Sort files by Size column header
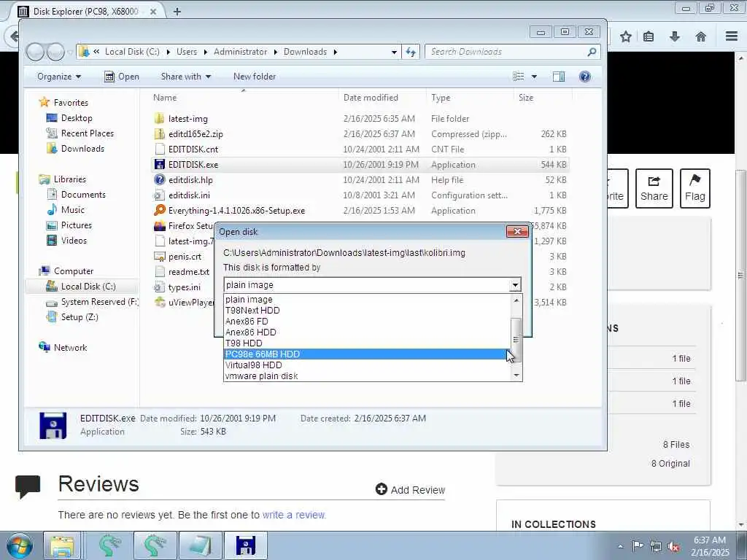Viewport: 747px width, 560px height. 526,98
